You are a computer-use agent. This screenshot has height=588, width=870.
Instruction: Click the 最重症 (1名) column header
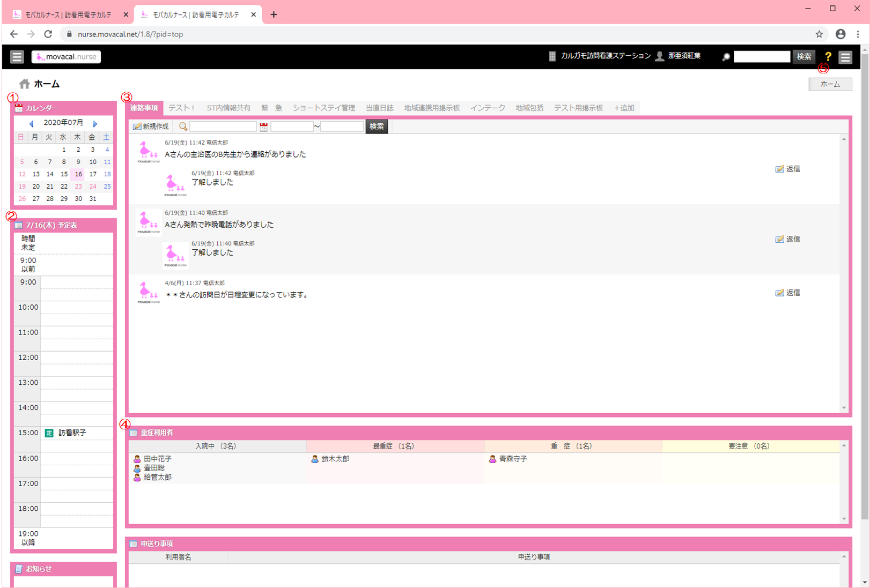[x=395, y=446]
